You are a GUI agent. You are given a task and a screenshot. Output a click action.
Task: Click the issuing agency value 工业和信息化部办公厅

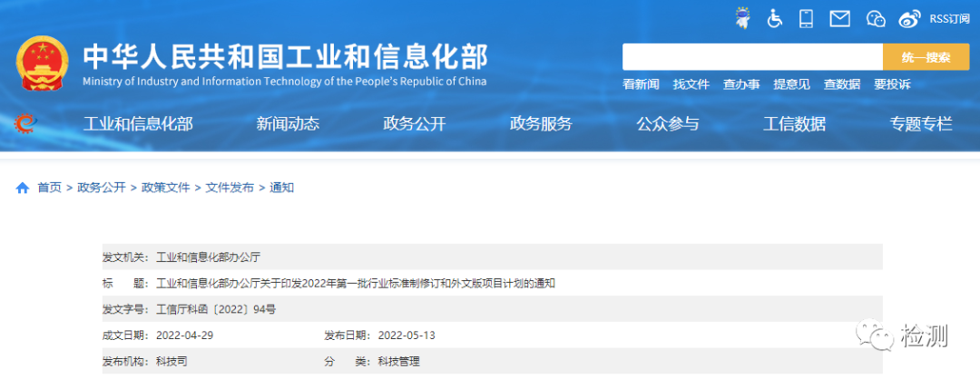(x=208, y=258)
